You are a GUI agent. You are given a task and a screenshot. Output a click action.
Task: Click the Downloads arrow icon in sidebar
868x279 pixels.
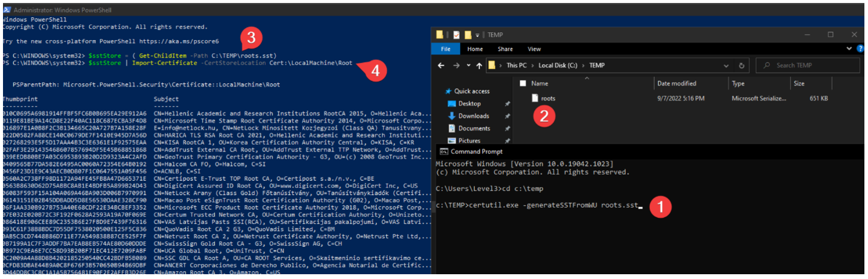452,116
